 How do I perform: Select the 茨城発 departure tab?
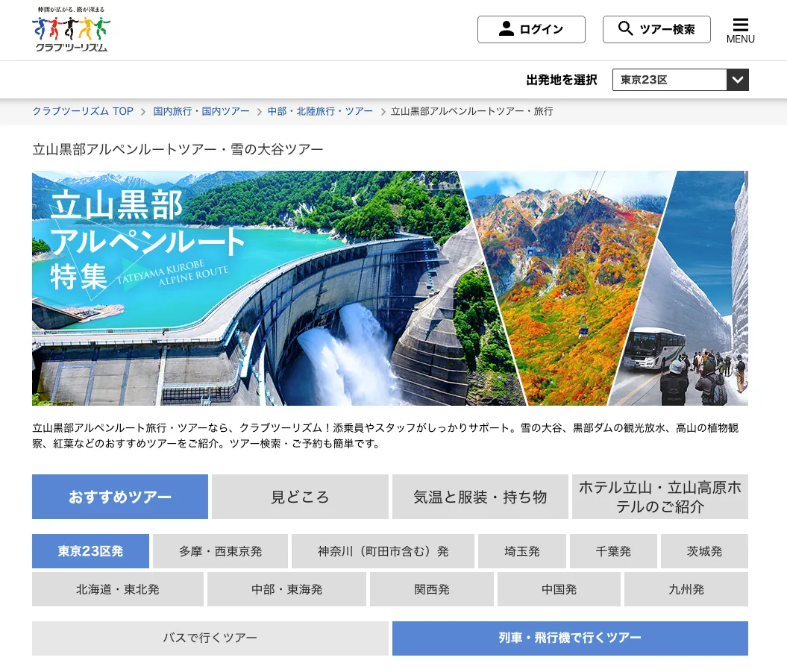(705, 551)
